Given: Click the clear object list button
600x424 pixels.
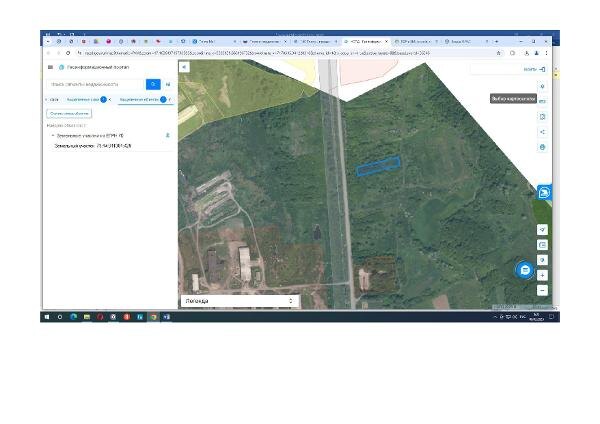Looking at the screenshot, I should (x=69, y=114).
